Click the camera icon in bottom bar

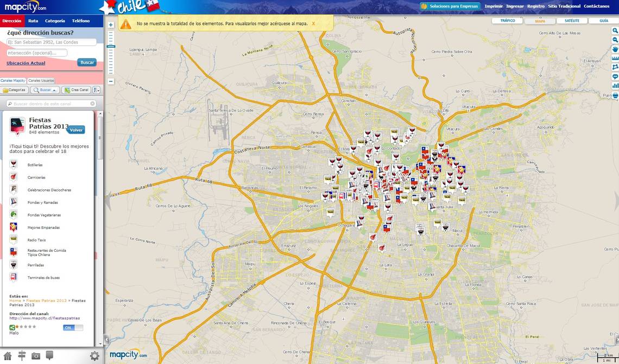[x=36, y=356]
